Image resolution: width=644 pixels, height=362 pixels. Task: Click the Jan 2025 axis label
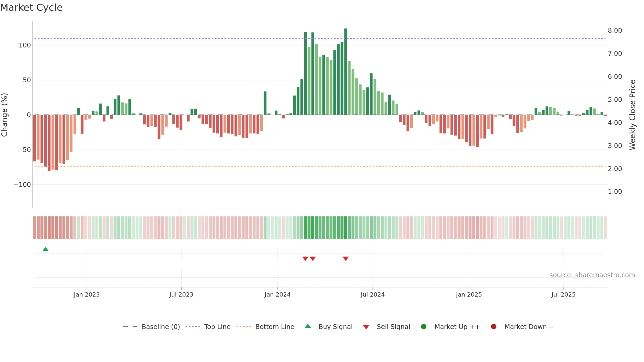coord(469,294)
